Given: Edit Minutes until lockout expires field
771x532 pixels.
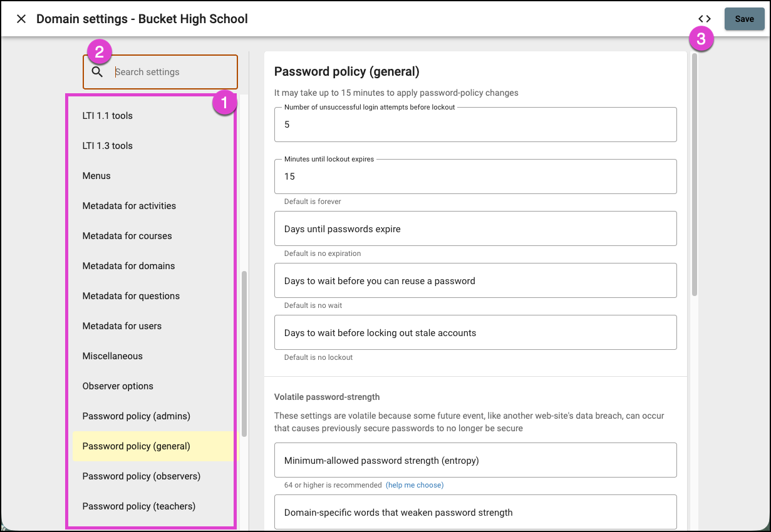Looking at the screenshot, I should click(x=475, y=176).
